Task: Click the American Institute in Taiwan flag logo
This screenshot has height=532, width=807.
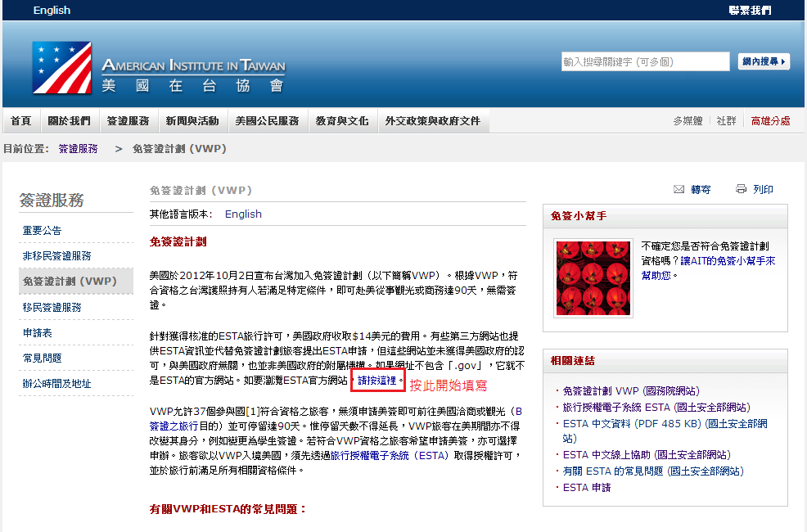Action: (x=61, y=68)
